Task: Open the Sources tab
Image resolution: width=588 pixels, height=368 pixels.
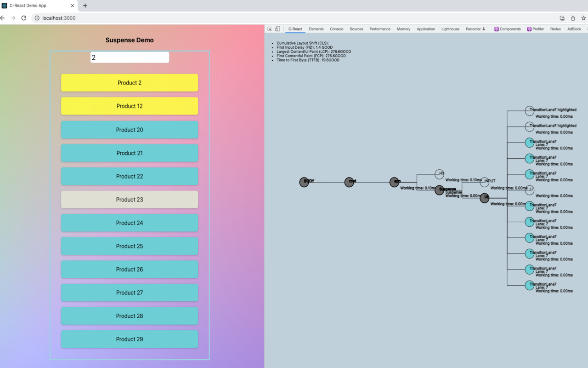Action: (x=356, y=29)
